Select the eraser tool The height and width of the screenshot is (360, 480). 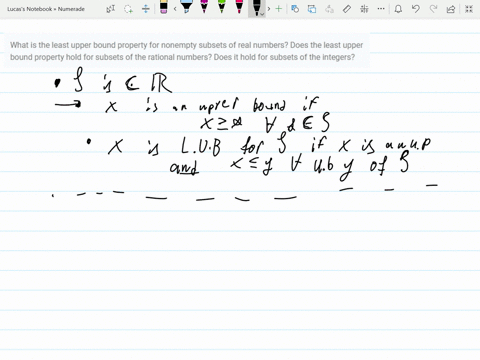click(163, 7)
